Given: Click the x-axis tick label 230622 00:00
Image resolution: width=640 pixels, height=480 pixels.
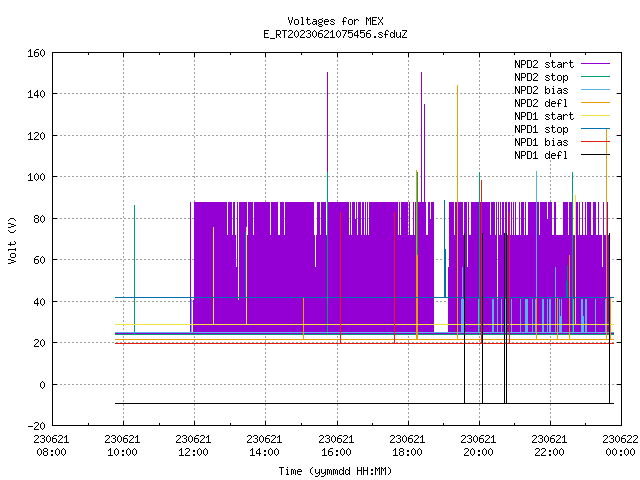Looking at the screenshot, I should tap(620, 446).
